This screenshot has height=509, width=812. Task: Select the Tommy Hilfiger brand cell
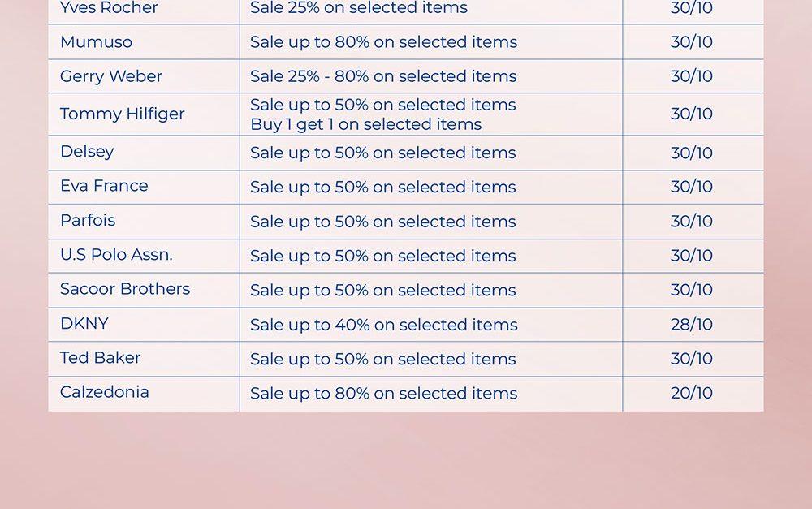123,114
